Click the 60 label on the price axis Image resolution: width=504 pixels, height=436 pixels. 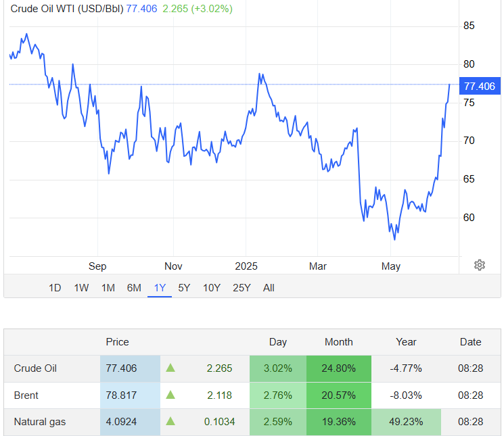pyautogui.click(x=469, y=218)
